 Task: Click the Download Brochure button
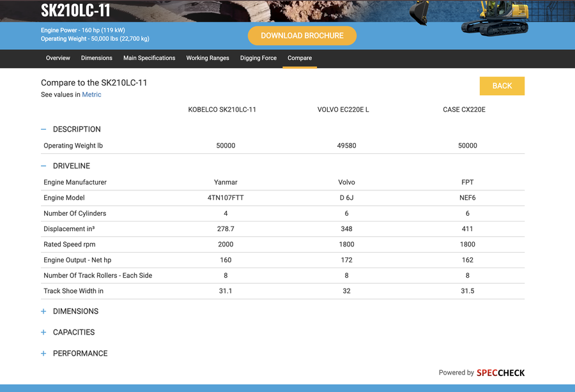click(302, 36)
